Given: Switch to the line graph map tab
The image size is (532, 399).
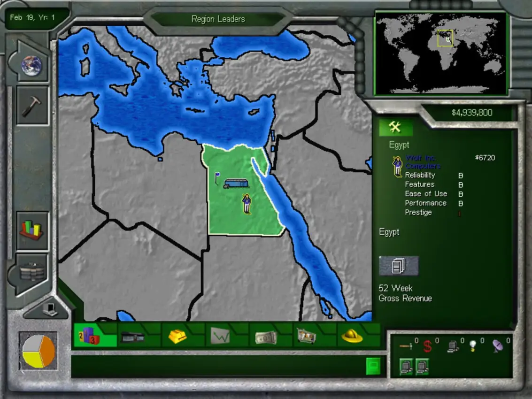Looking at the screenshot, I should (x=221, y=336).
